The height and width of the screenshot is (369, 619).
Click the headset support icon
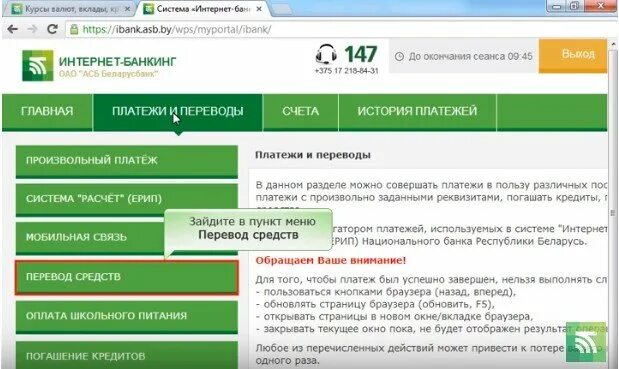click(x=326, y=54)
